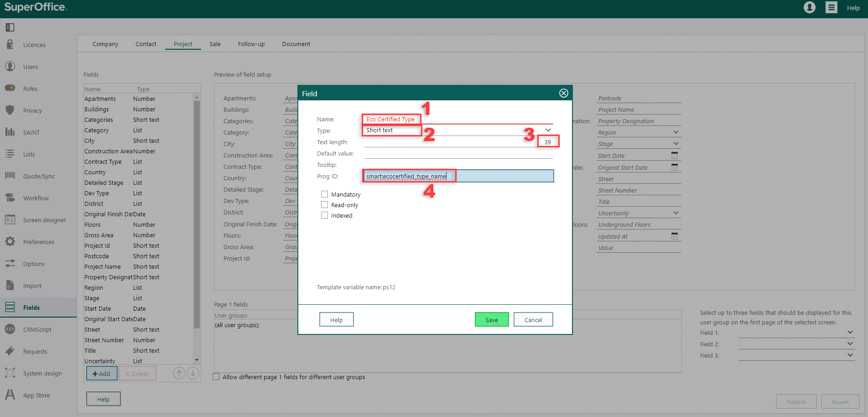This screenshot has width=868, height=417.
Task: Save the field dialog
Action: 492,320
